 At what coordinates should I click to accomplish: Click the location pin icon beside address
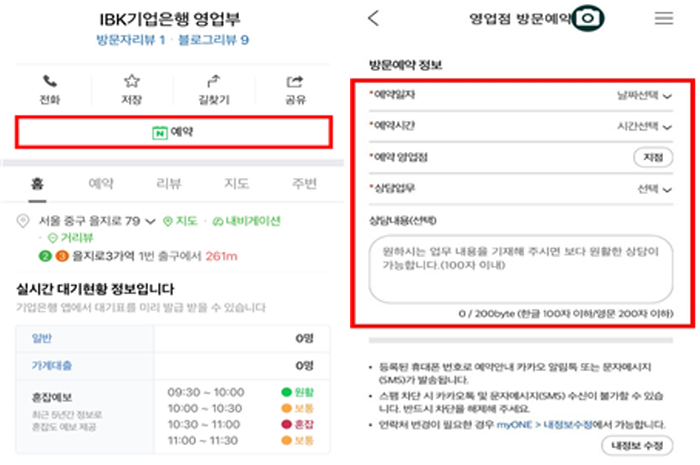pos(23,221)
